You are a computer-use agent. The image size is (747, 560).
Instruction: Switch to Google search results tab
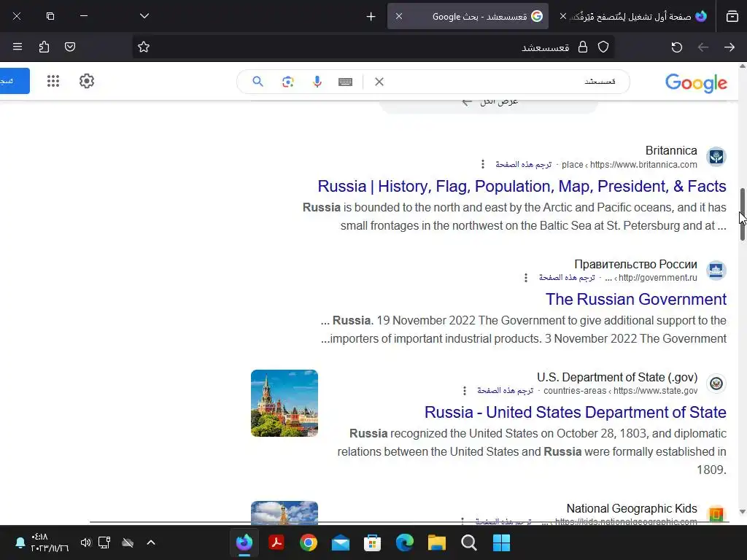(468, 17)
